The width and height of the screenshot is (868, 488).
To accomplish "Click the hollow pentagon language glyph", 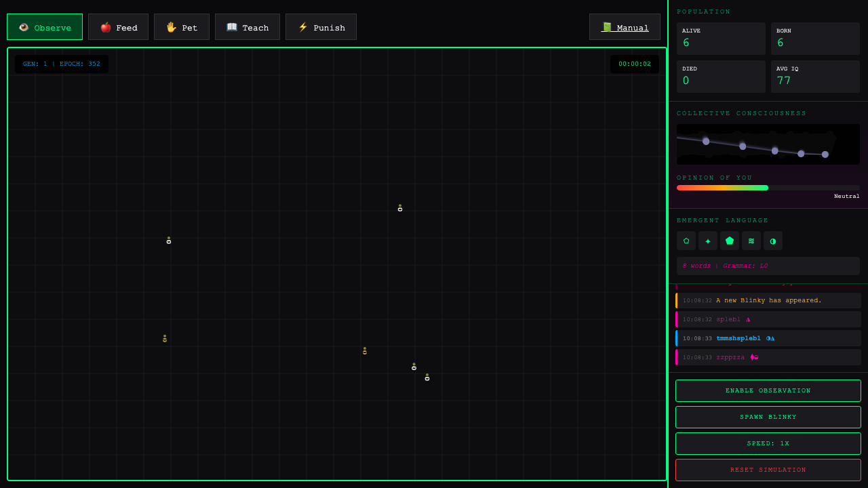I will pyautogui.click(x=686, y=241).
